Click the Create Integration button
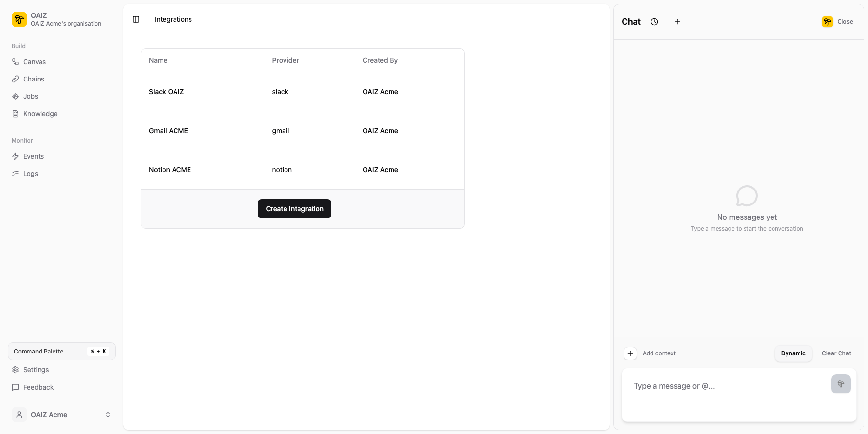The image size is (868, 434). pyautogui.click(x=294, y=209)
